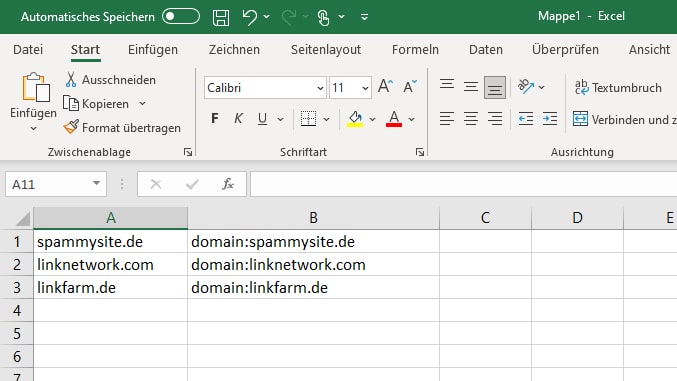Click cell containing spammysite.de in column A

(x=111, y=241)
